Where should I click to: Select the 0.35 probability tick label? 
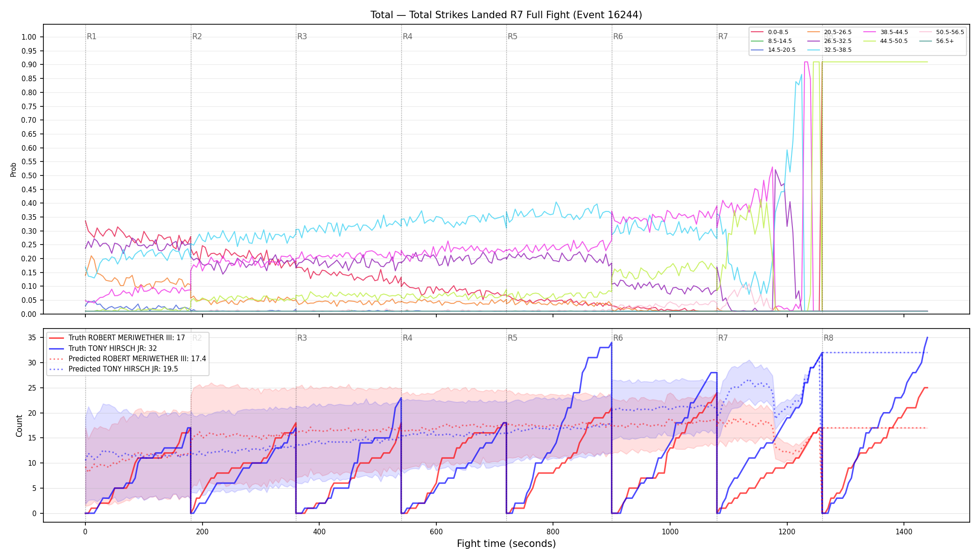(28, 217)
